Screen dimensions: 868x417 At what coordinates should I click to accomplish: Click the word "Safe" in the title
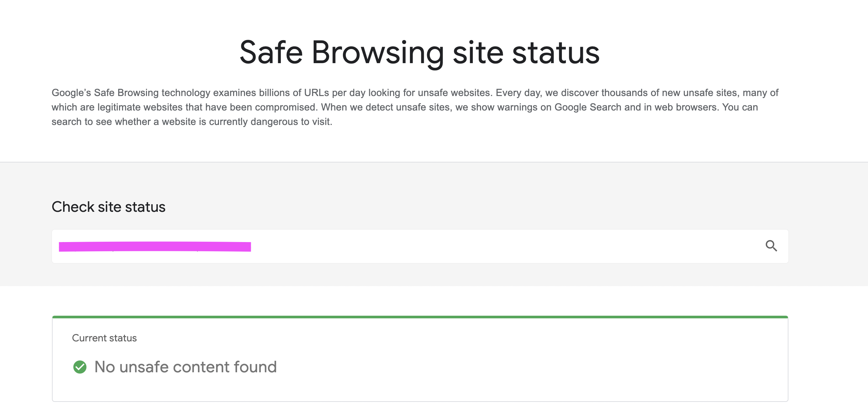(x=271, y=52)
